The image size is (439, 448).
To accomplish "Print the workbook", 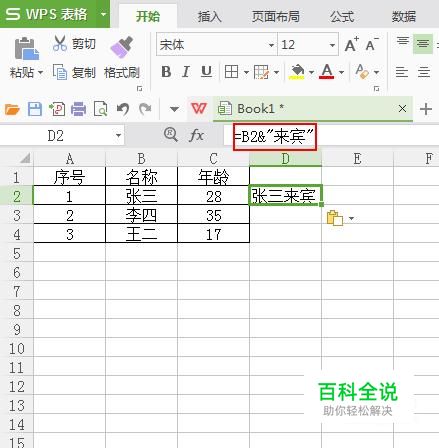I will [x=79, y=109].
